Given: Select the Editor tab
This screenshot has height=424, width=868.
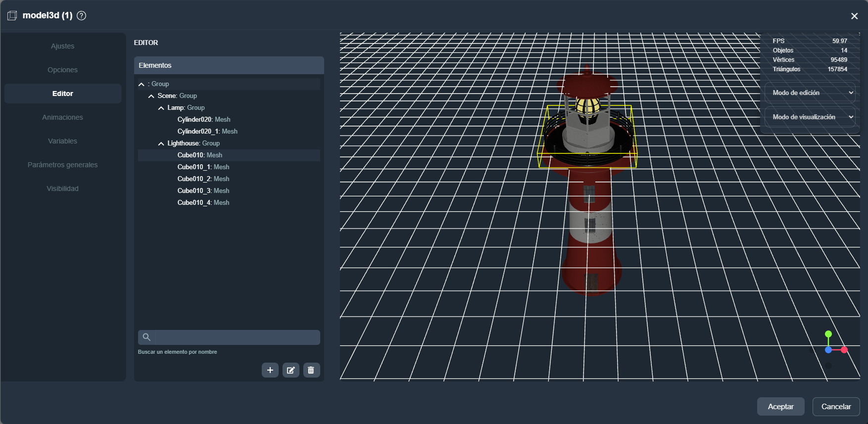Looking at the screenshot, I should click(63, 94).
